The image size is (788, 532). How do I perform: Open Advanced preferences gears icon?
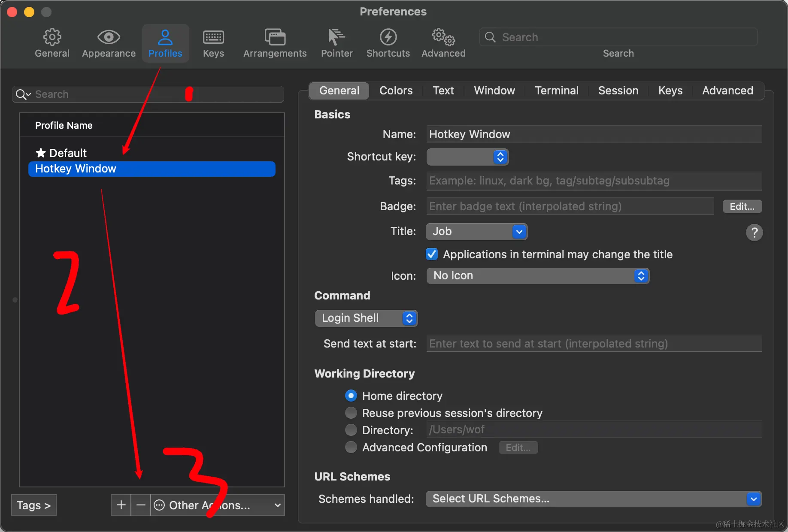[x=443, y=37]
